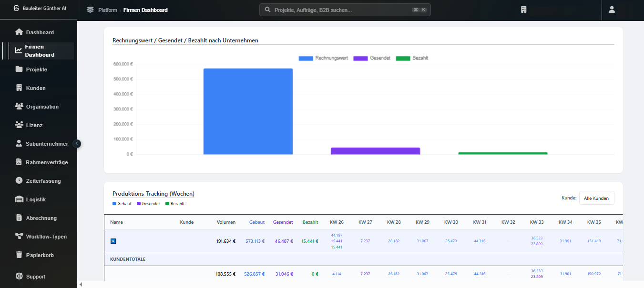Click the horizontal scrollbar left arrow
The height and width of the screenshot is (288, 644).
(81, 285)
